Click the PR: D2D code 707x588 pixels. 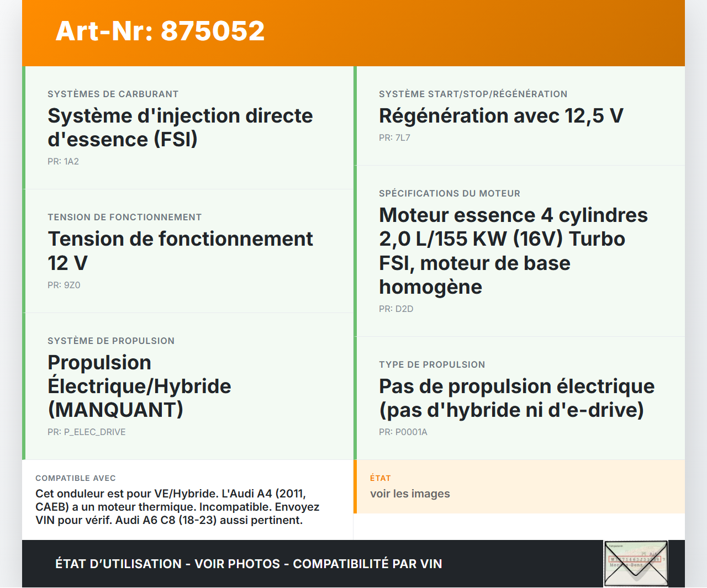[x=395, y=309]
